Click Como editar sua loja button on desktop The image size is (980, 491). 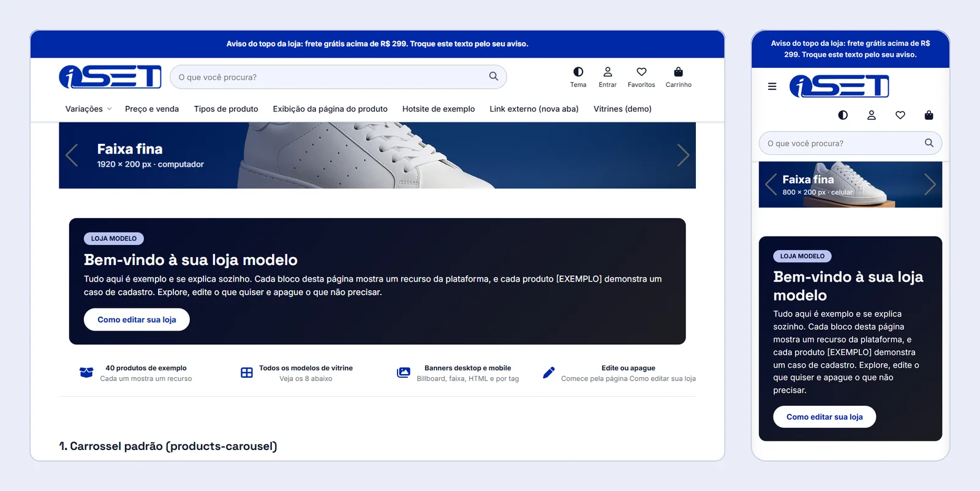point(137,320)
